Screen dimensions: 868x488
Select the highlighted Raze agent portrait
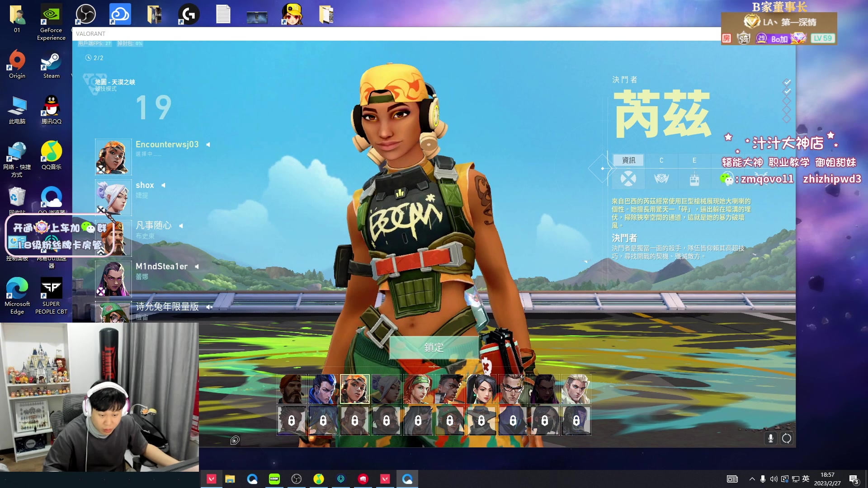[355, 389]
